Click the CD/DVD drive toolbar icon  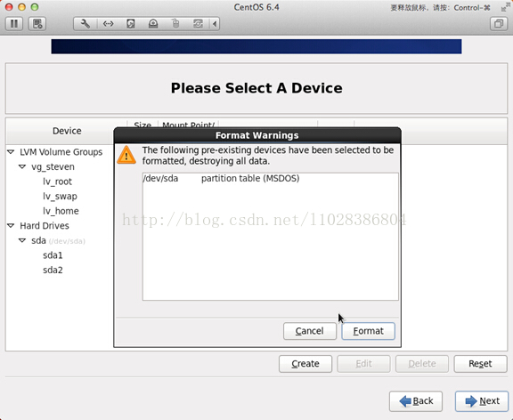(153, 24)
